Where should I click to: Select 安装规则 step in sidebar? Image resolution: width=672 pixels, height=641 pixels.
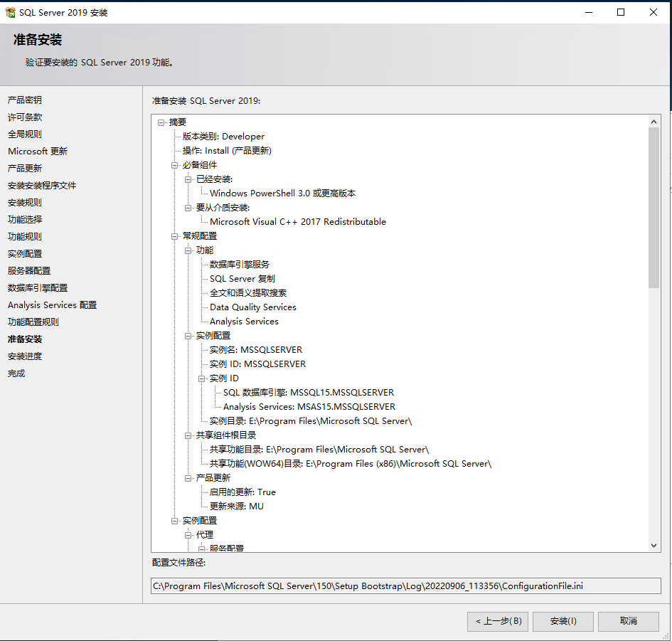click(x=24, y=202)
